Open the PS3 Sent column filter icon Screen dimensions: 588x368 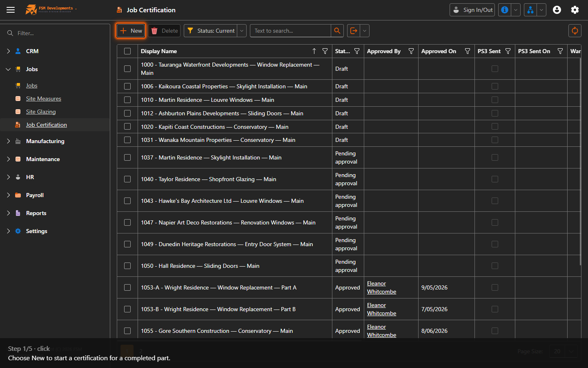pyautogui.click(x=508, y=51)
